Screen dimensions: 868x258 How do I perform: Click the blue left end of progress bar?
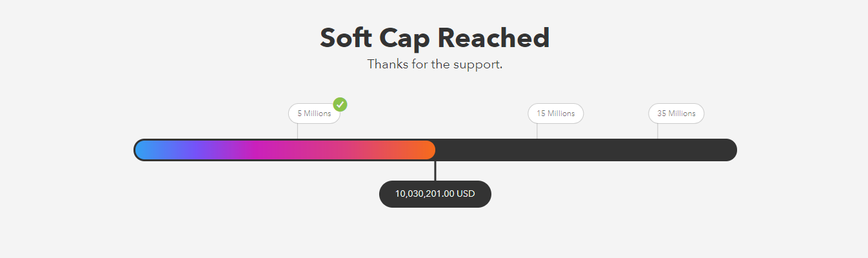click(145, 150)
